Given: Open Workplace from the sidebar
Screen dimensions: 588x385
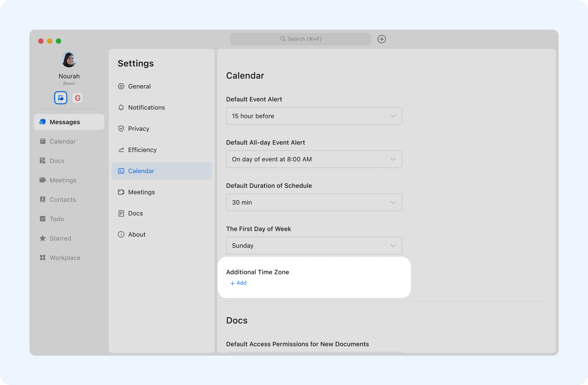Looking at the screenshot, I should [65, 258].
